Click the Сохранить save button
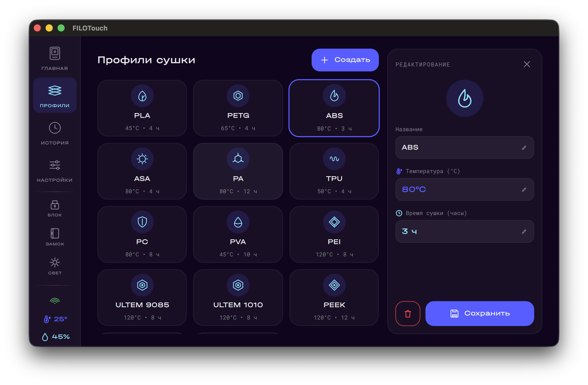The image size is (588, 385). point(480,314)
